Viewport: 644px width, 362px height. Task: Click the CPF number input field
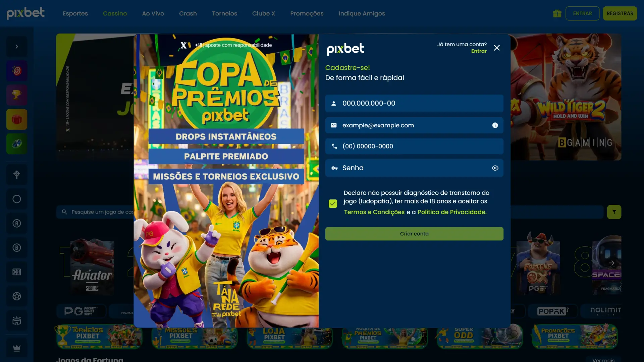coord(414,103)
